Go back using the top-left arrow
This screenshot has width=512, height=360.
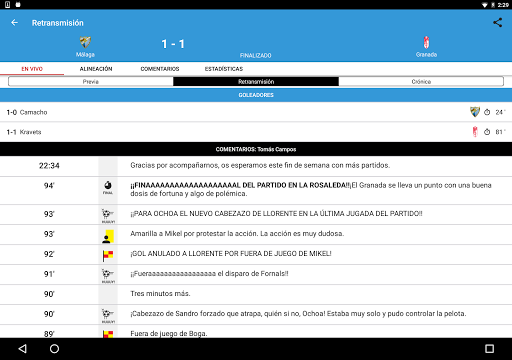pos(14,23)
